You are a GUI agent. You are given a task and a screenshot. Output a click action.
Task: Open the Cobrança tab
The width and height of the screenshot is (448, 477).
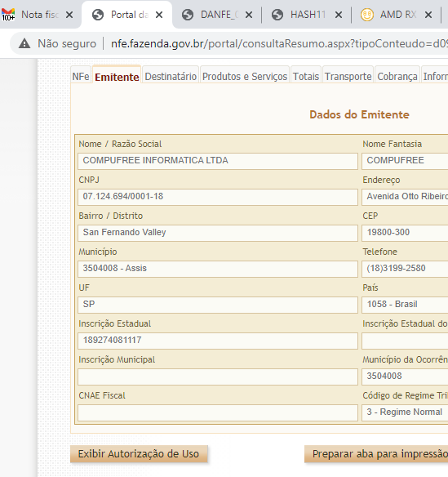397,76
